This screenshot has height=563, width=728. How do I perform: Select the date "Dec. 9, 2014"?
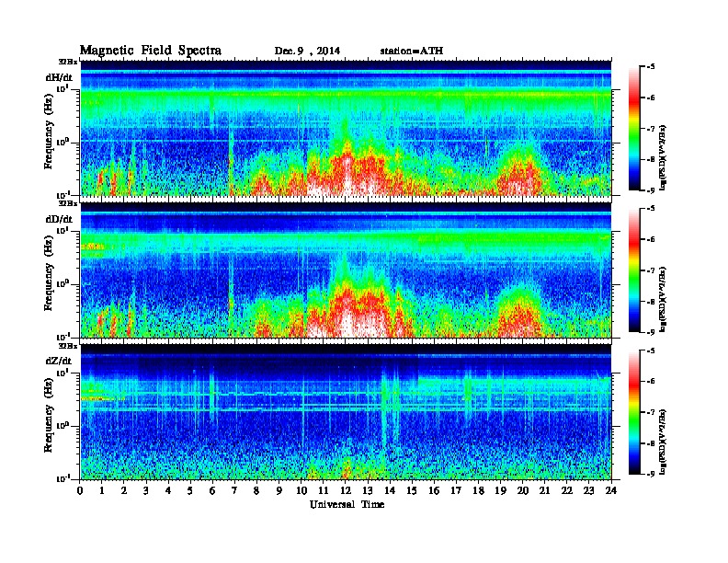pyautogui.click(x=307, y=52)
